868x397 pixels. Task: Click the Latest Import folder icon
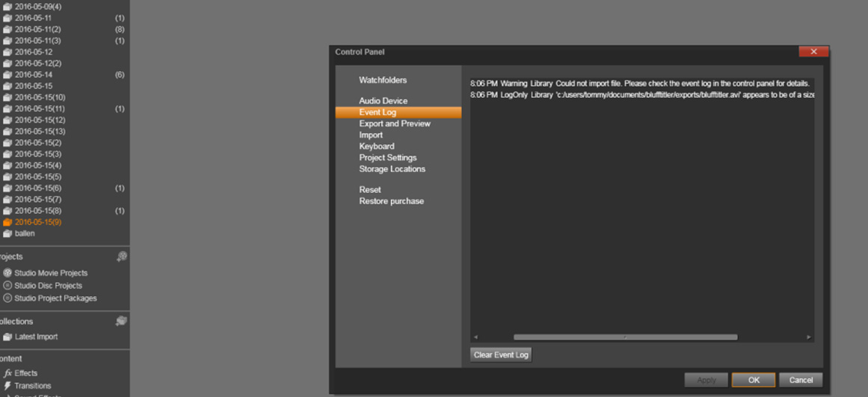click(7, 337)
